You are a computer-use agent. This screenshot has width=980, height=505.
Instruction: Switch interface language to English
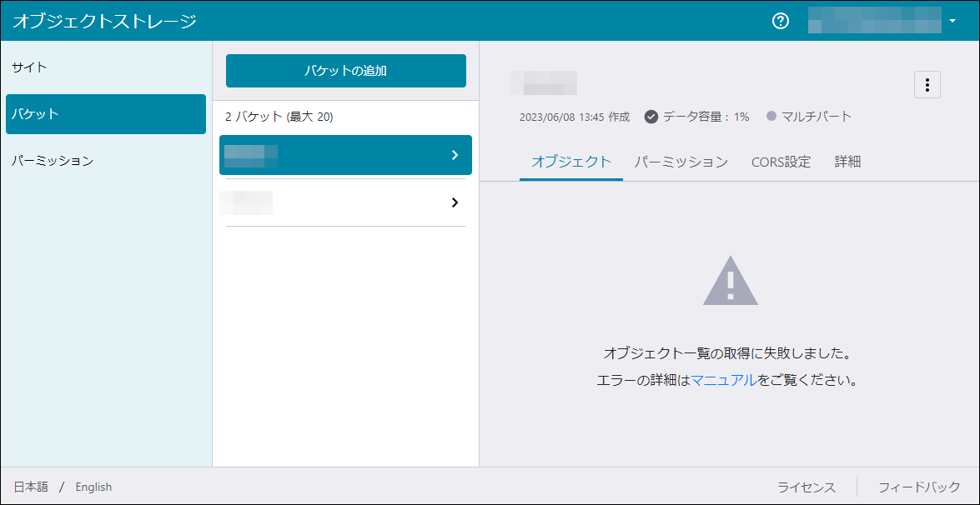(x=93, y=487)
